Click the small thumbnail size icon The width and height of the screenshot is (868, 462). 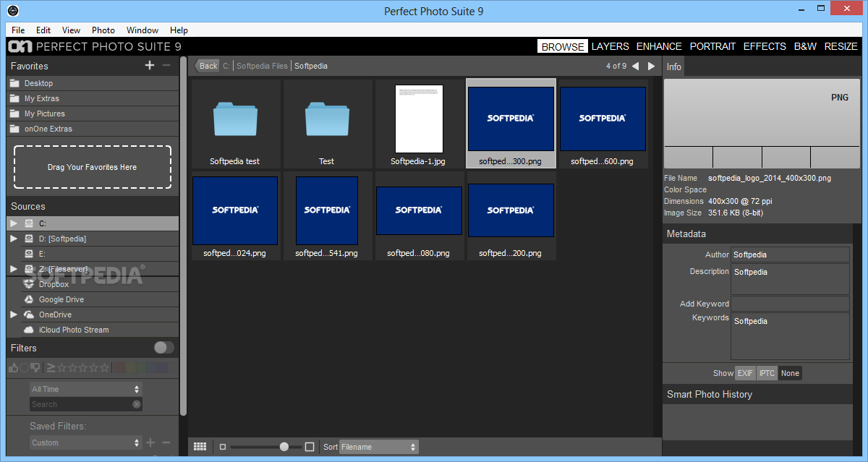point(223,447)
